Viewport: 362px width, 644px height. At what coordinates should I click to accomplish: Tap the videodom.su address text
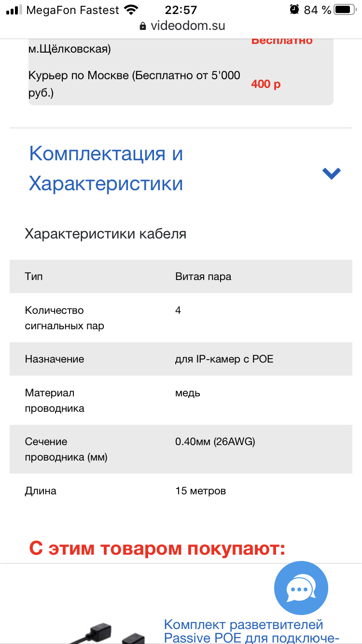coord(188,26)
